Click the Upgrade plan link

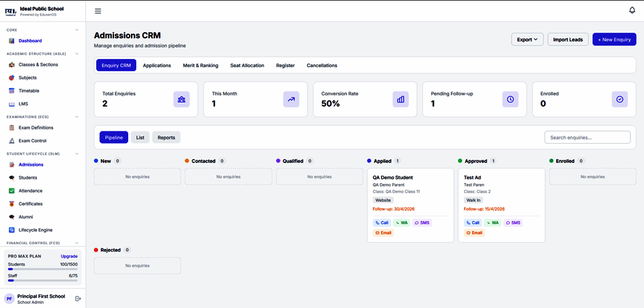coord(69,256)
